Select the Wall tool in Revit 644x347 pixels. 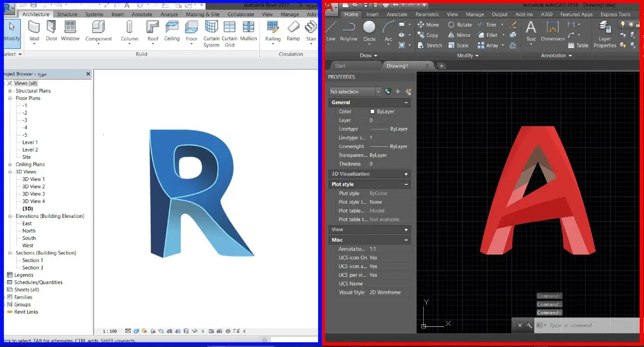click(34, 31)
